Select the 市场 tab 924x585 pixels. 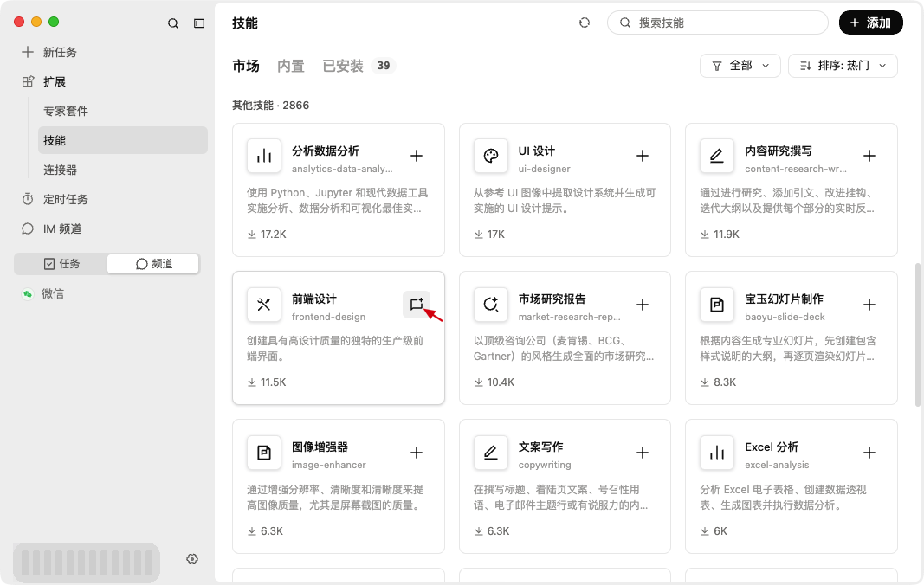pyautogui.click(x=246, y=66)
